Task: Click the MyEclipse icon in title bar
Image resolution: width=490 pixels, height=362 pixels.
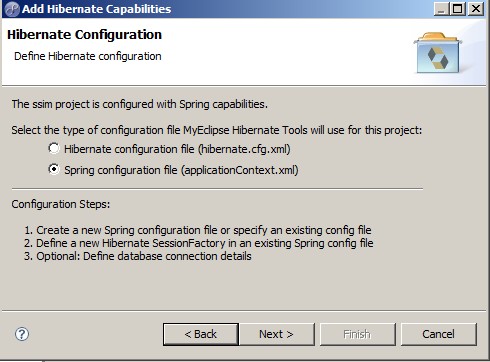Action: [13, 9]
